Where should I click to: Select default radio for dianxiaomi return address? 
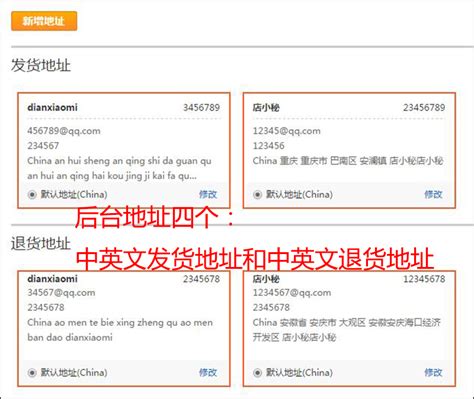pos(32,372)
